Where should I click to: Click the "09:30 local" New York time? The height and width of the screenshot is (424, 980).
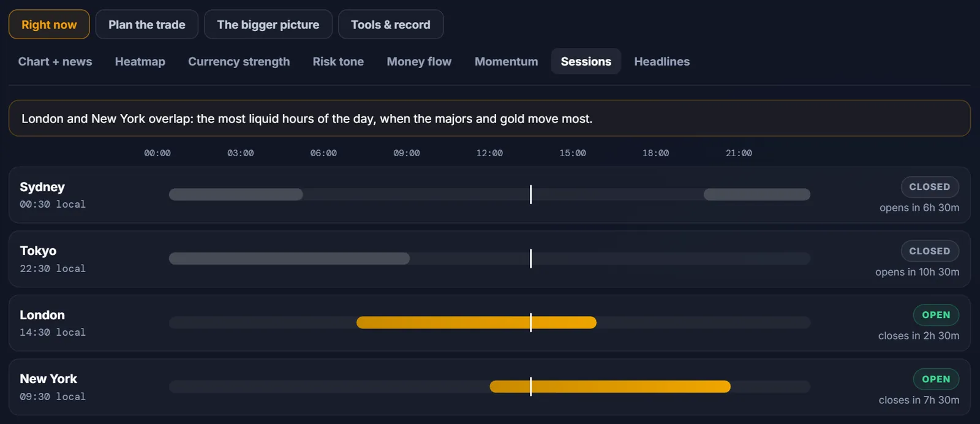tap(53, 396)
